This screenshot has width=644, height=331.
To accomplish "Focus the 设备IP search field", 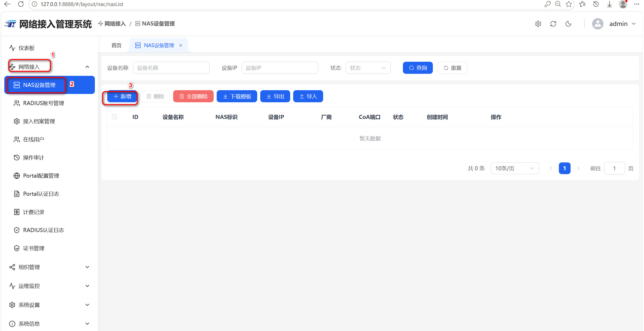I will (280, 68).
